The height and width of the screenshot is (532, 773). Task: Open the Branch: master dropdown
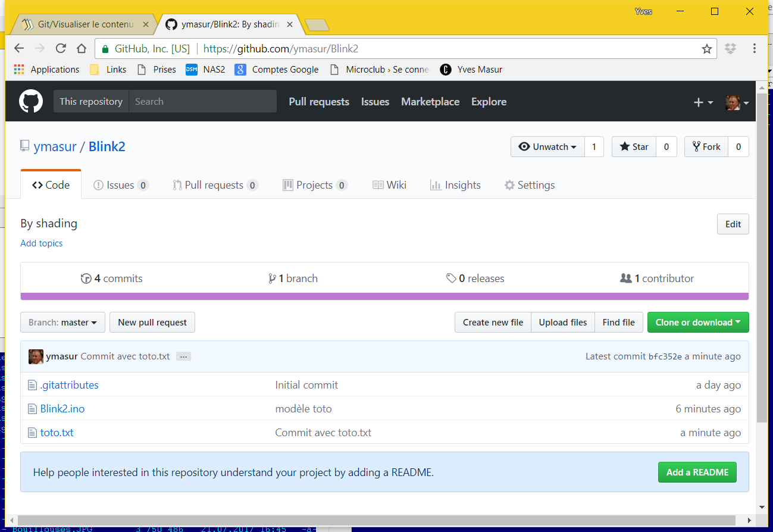[62, 323]
